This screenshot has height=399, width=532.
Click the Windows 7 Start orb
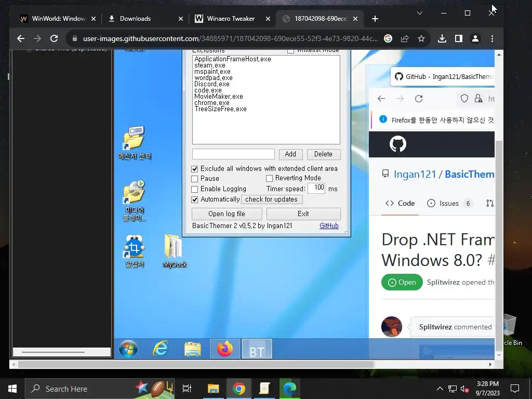click(128, 349)
